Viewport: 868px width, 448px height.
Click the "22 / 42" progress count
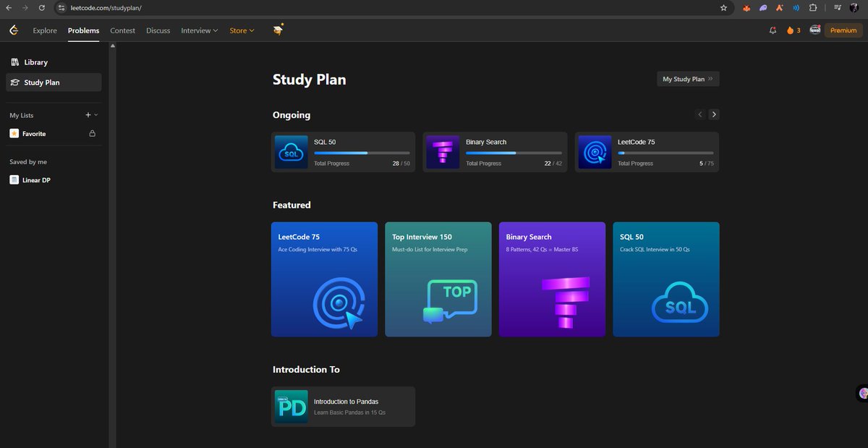[553, 164]
